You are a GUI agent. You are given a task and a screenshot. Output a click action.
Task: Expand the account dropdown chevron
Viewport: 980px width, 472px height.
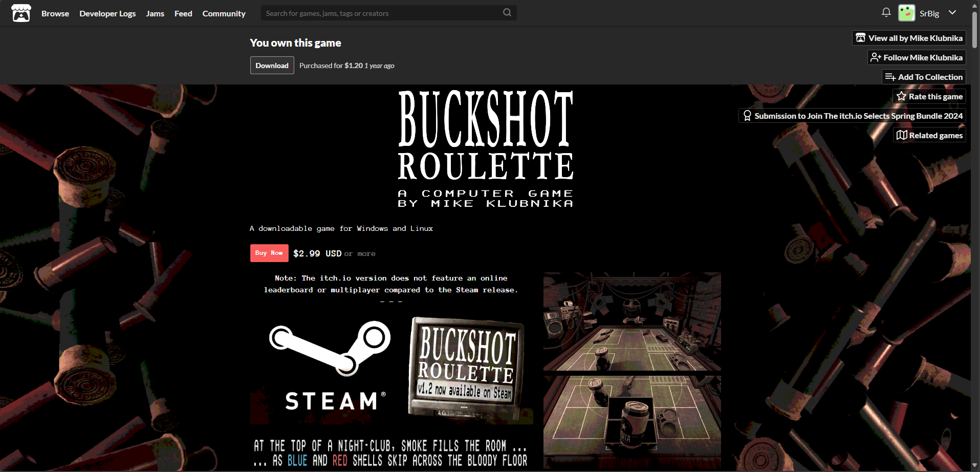(x=952, y=13)
